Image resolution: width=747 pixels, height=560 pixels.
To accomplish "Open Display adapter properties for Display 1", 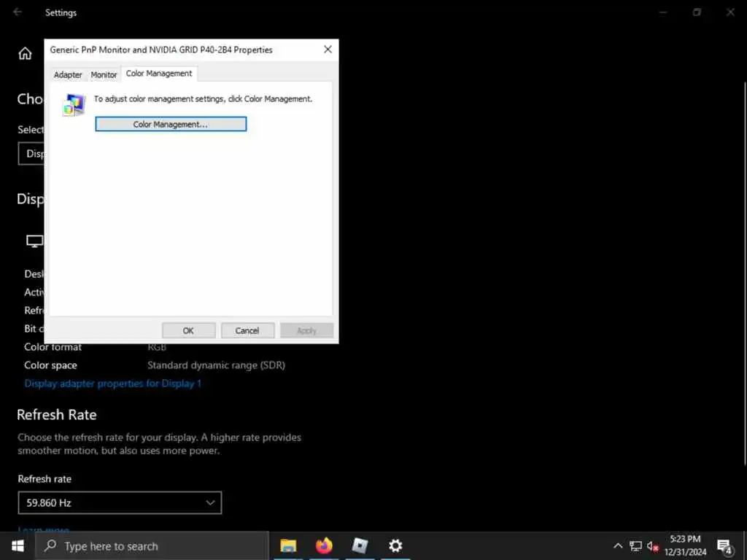I will [113, 384].
